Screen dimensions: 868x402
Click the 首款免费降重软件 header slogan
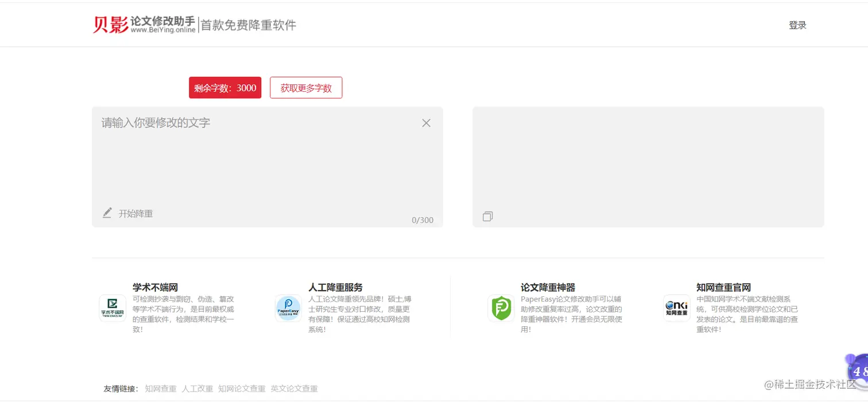[248, 25]
